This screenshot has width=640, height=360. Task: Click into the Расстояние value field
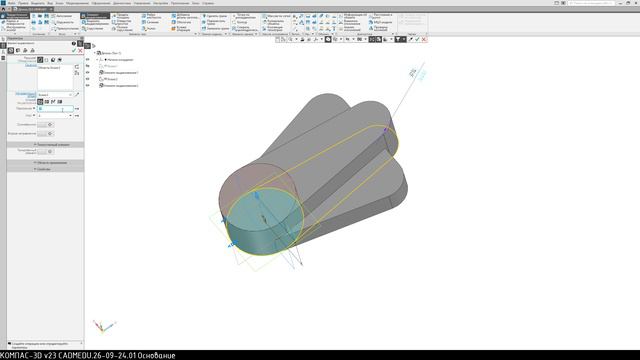coord(55,109)
